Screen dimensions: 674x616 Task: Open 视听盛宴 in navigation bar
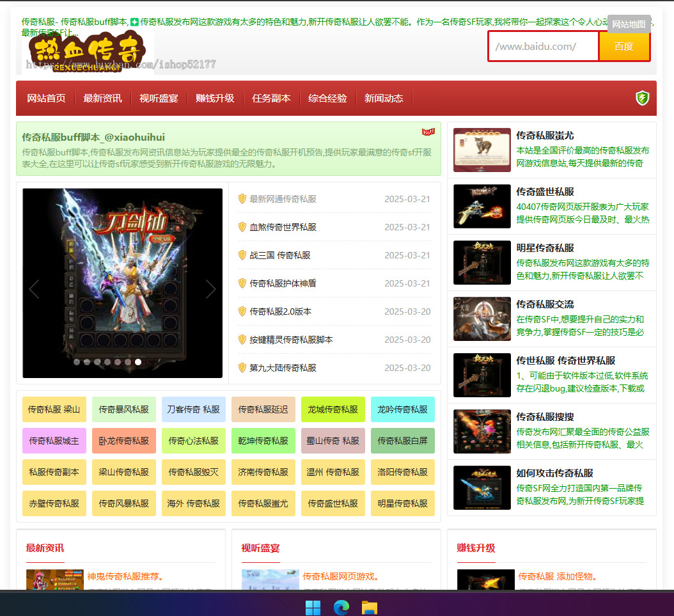pos(159,99)
